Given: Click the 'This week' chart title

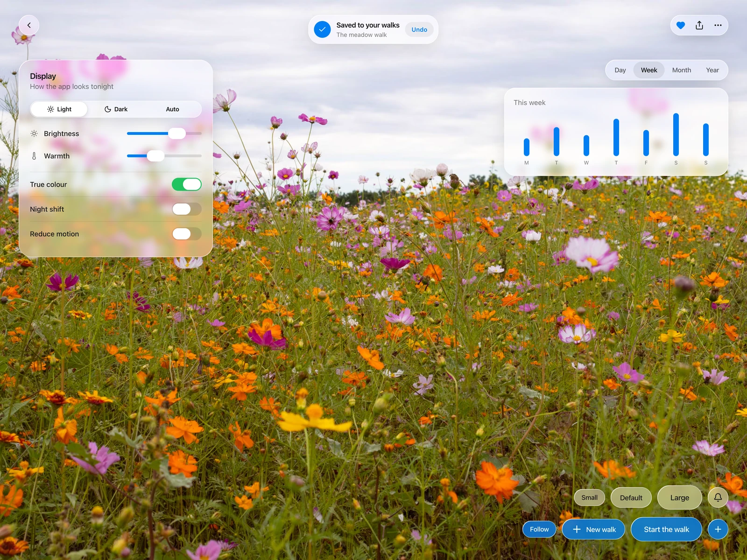Looking at the screenshot, I should pos(529,103).
